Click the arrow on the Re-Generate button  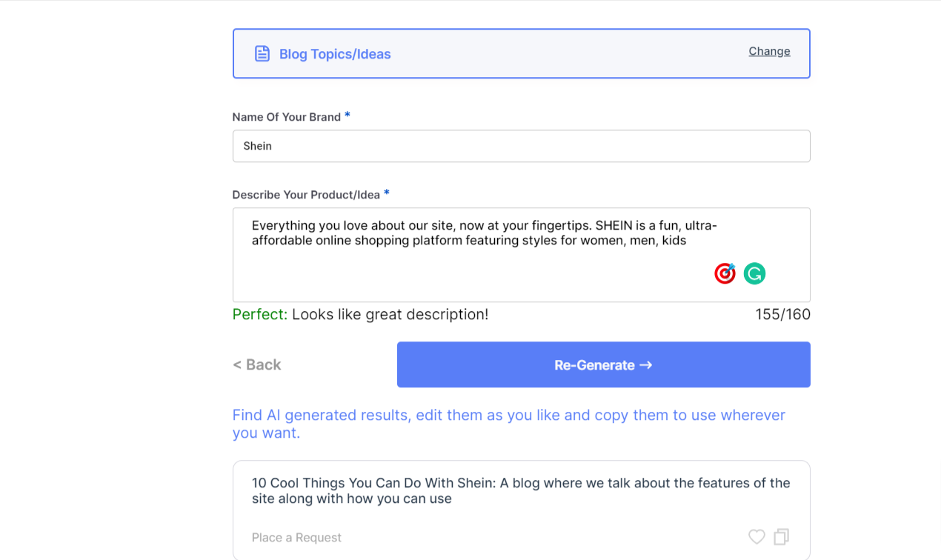coord(645,364)
